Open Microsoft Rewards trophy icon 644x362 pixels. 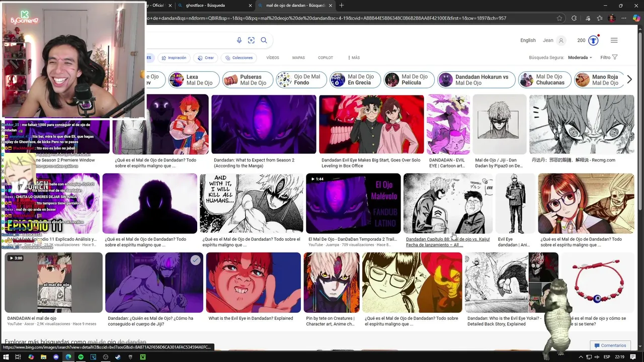tap(594, 40)
